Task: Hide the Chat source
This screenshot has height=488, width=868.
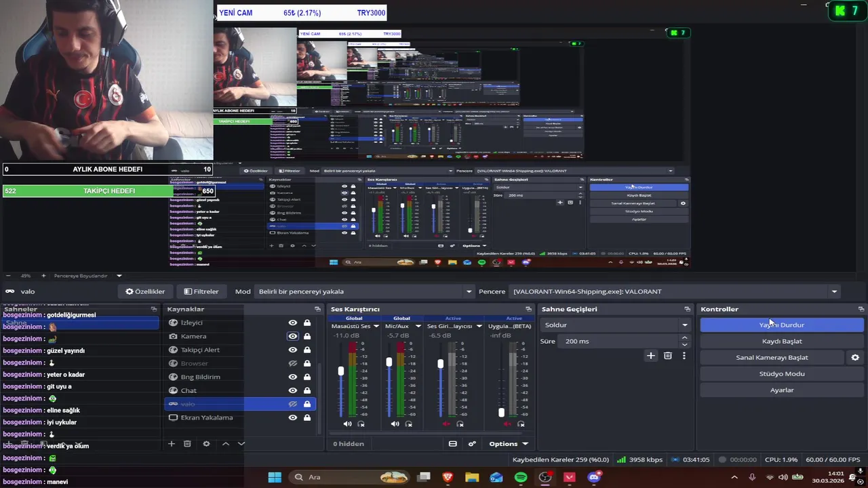Action: tap(292, 390)
